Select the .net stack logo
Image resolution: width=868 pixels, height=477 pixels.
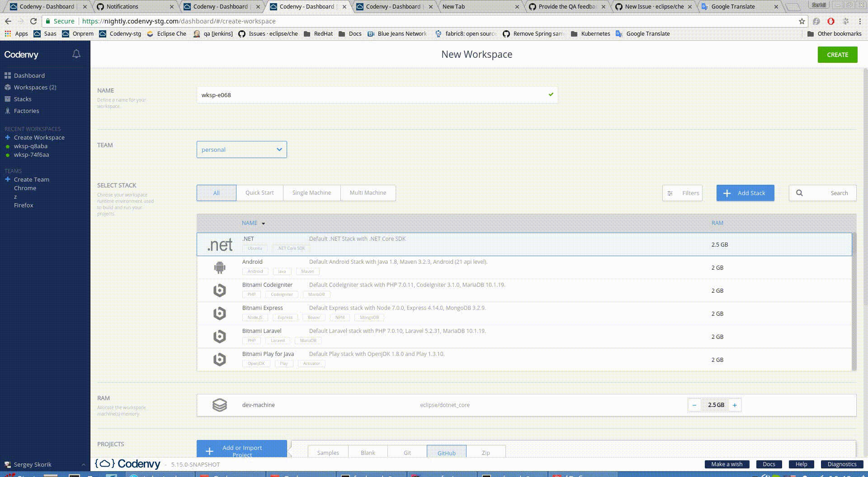pyautogui.click(x=220, y=245)
